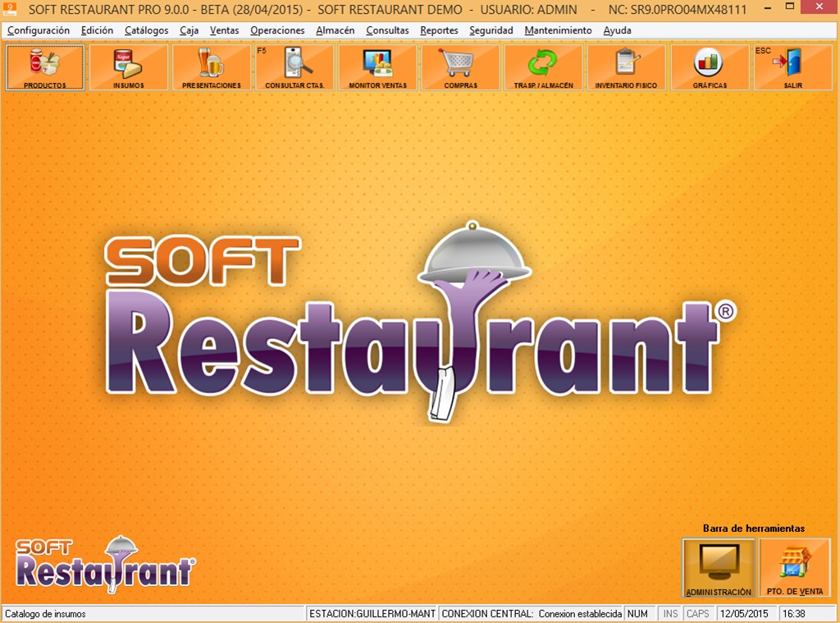Viewport: 840px width, 623px height.
Task: Open the Consultas menu
Action: (x=387, y=30)
